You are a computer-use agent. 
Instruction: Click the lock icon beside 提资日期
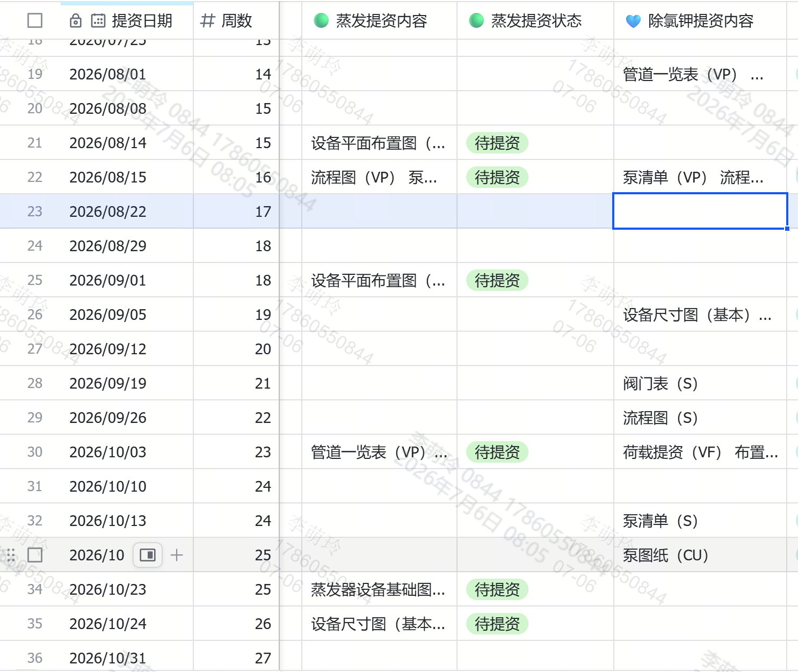pos(76,21)
